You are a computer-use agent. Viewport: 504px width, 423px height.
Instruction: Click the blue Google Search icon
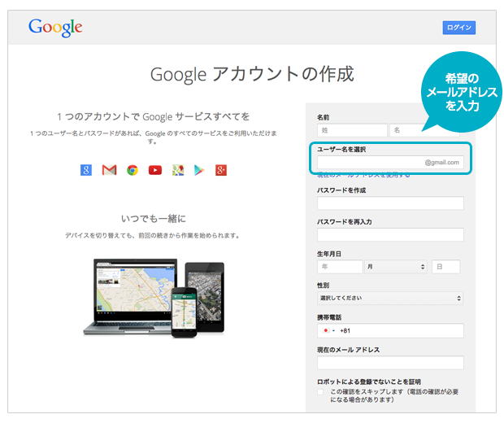pos(86,170)
